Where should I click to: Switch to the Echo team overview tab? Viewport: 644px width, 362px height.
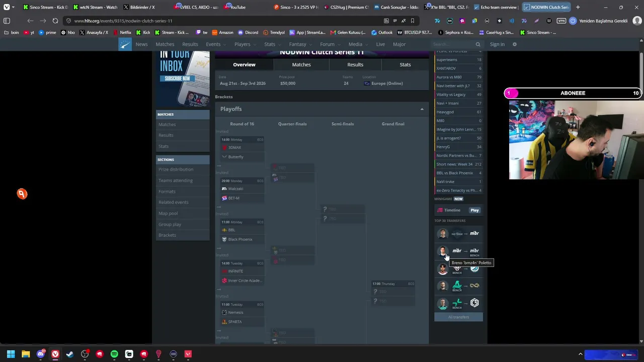coord(496,7)
